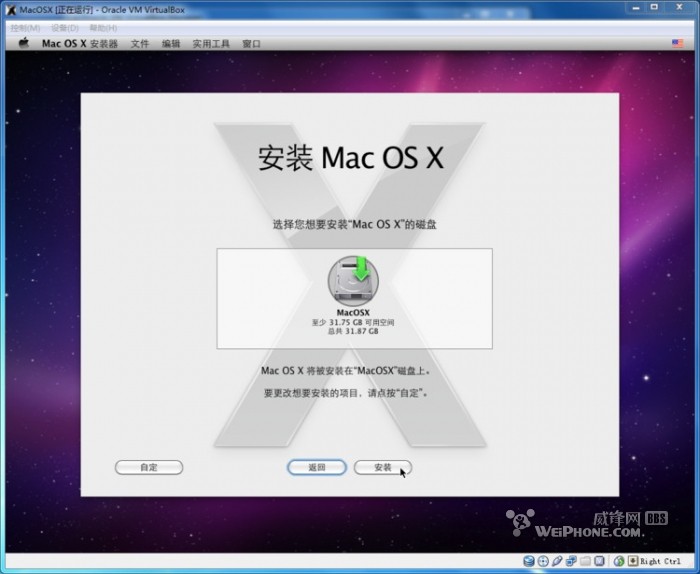This screenshot has width=700, height=574.
Task: Open VirtualBox 帮助(H) menu
Action: coord(103,28)
